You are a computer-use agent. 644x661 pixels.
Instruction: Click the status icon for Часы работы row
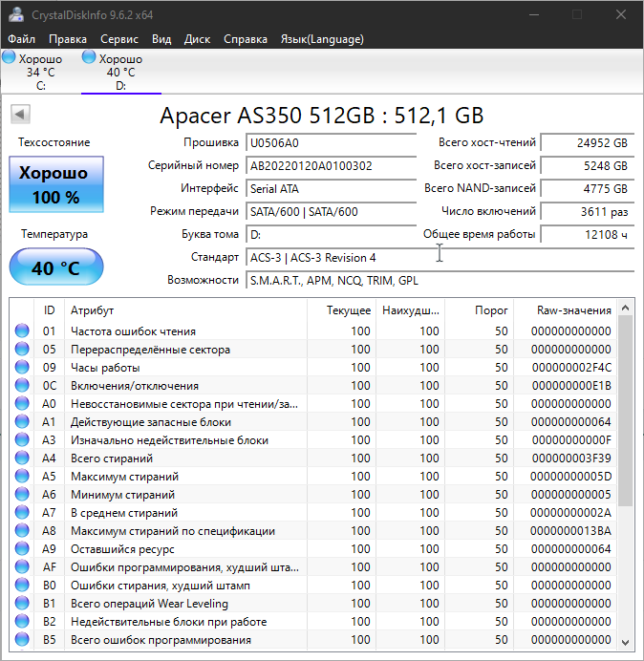tap(22, 368)
